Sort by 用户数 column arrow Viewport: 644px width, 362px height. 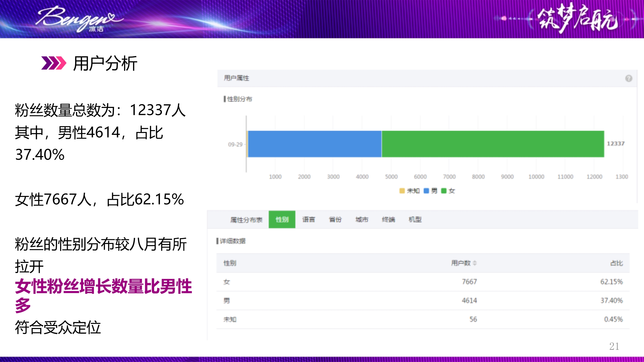[x=474, y=263]
